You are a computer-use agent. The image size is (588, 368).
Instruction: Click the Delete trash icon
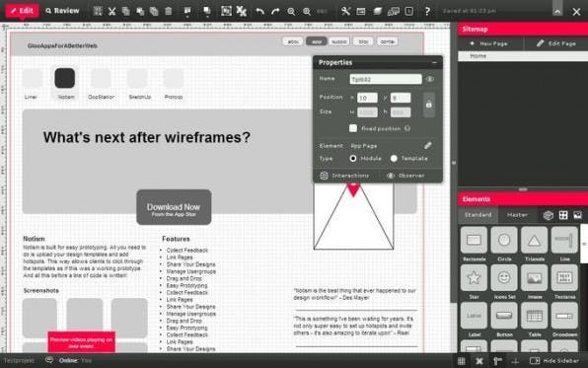point(169,11)
